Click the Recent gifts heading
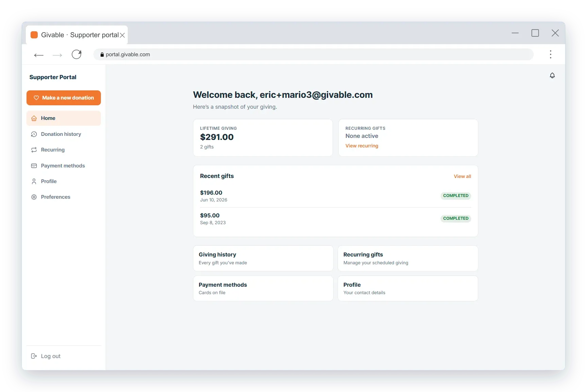587x392 pixels. (217, 176)
